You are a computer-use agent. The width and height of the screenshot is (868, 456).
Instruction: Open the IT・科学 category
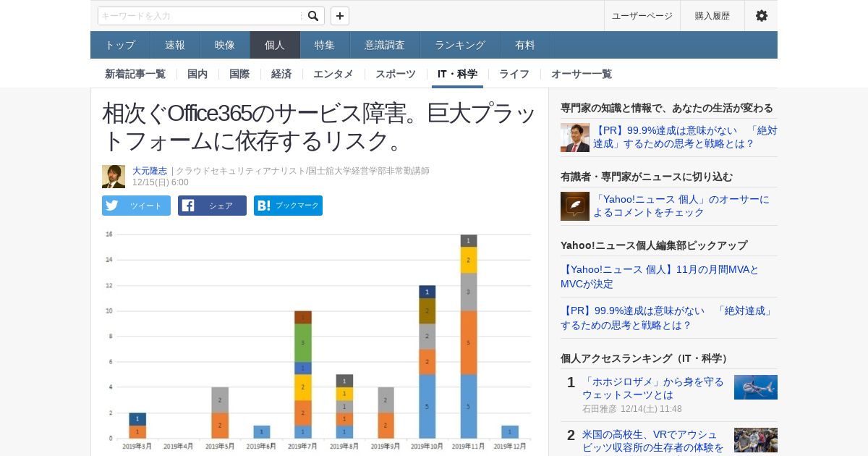point(457,74)
